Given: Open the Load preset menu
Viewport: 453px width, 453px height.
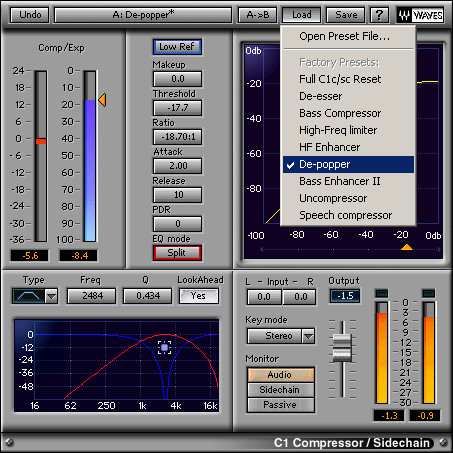Looking at the screenshot, I should click(302, 15).
